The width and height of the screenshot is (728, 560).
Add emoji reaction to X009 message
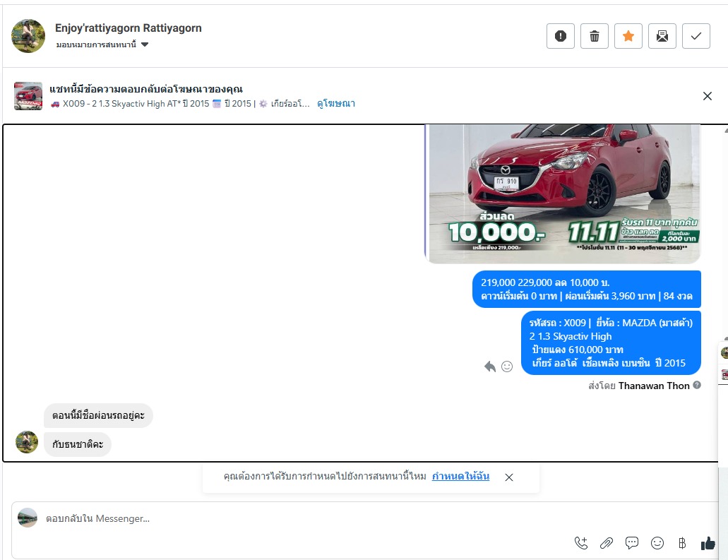point(507,367)
